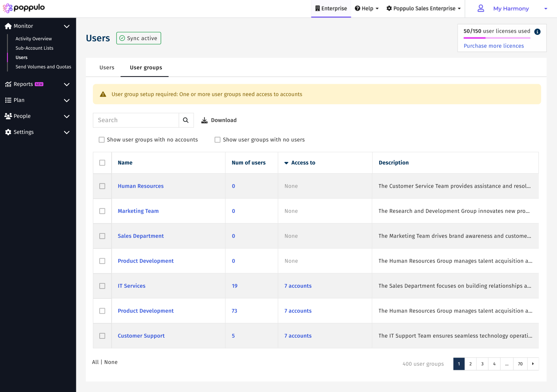
Task: Switch to the Users tab
Action: click(107, 68)
